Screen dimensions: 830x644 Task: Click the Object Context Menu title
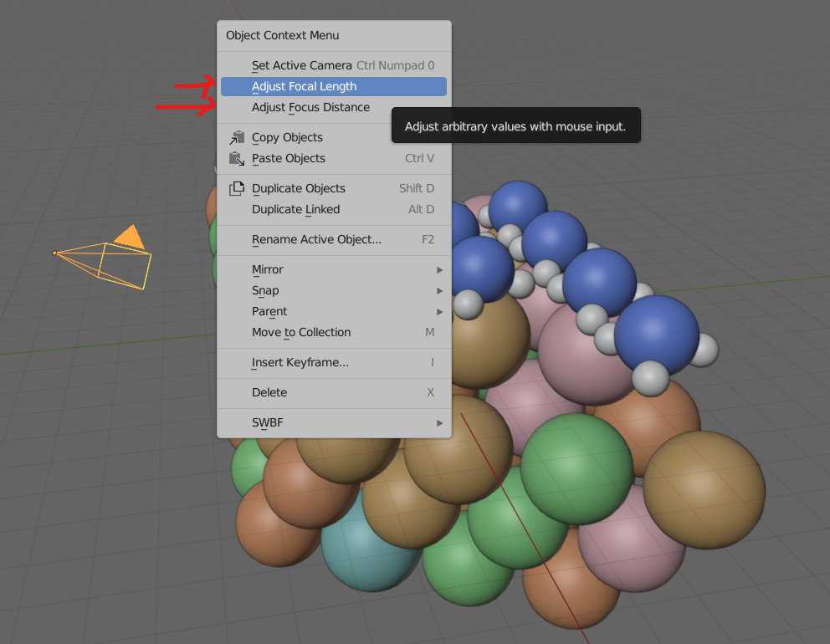(282, 35)
